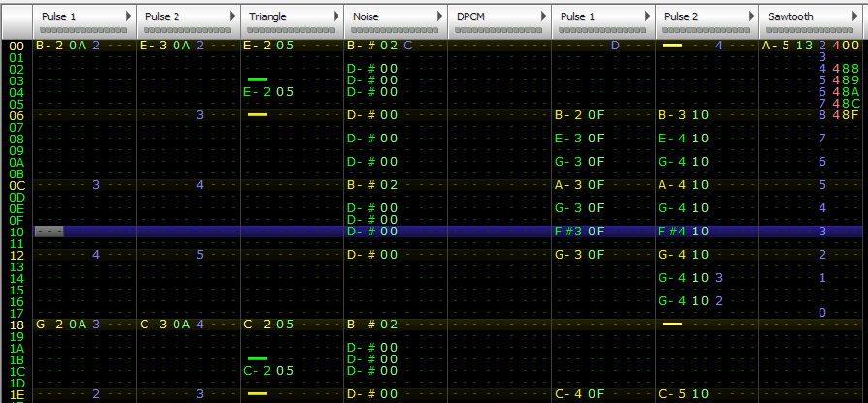Select row number 00 in the row column
This screenshot has height=403, width=868.
(15, 46)
